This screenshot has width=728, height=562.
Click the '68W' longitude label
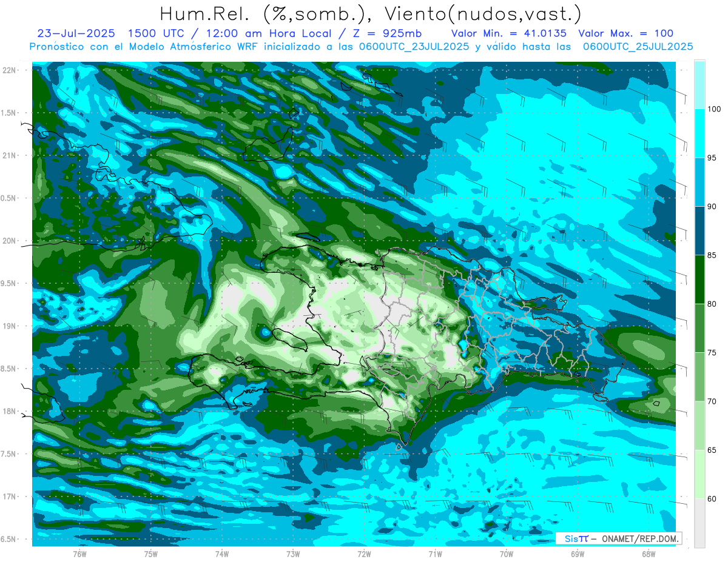point(649,554)
